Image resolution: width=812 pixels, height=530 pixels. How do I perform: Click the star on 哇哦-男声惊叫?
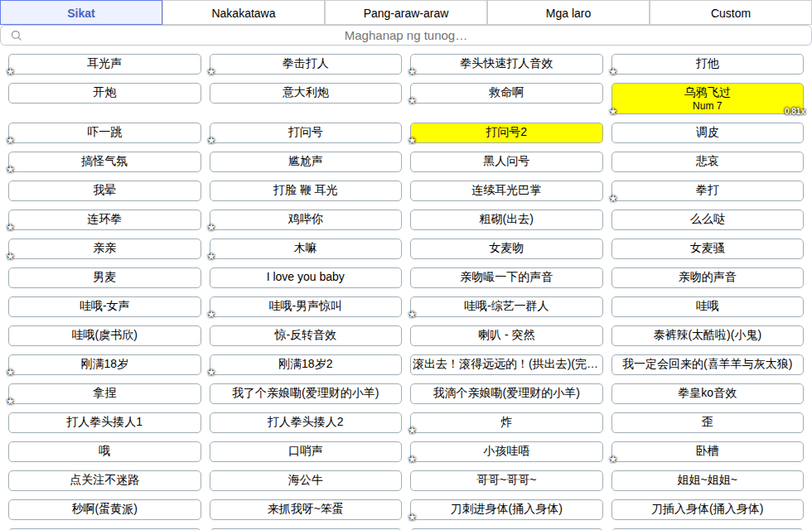coord(211,315)
